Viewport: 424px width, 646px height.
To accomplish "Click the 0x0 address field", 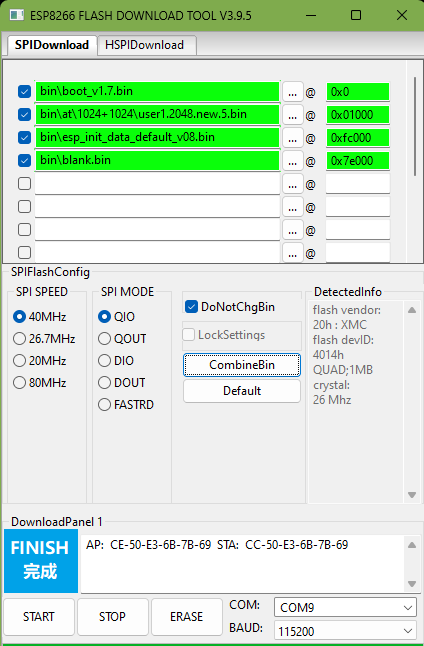I will pyautogui.click(x=358, y=92).
